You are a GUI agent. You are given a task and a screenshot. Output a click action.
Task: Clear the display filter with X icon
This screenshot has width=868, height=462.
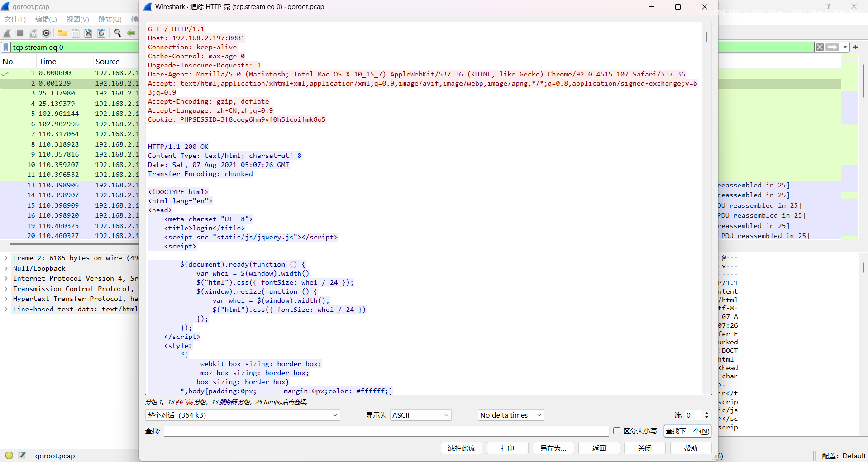820,47
